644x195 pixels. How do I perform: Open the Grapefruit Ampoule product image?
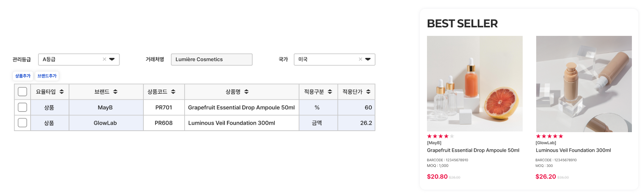point(475,84)
